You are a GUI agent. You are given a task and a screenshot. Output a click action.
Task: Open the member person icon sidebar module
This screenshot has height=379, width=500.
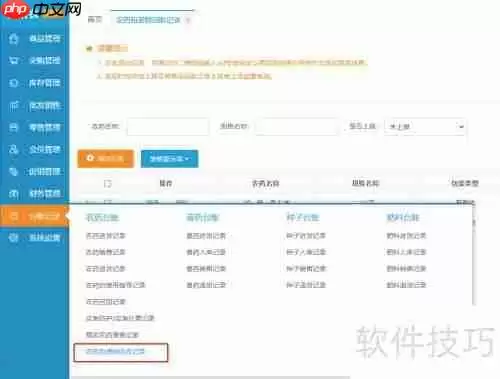[x=34, y=149]
